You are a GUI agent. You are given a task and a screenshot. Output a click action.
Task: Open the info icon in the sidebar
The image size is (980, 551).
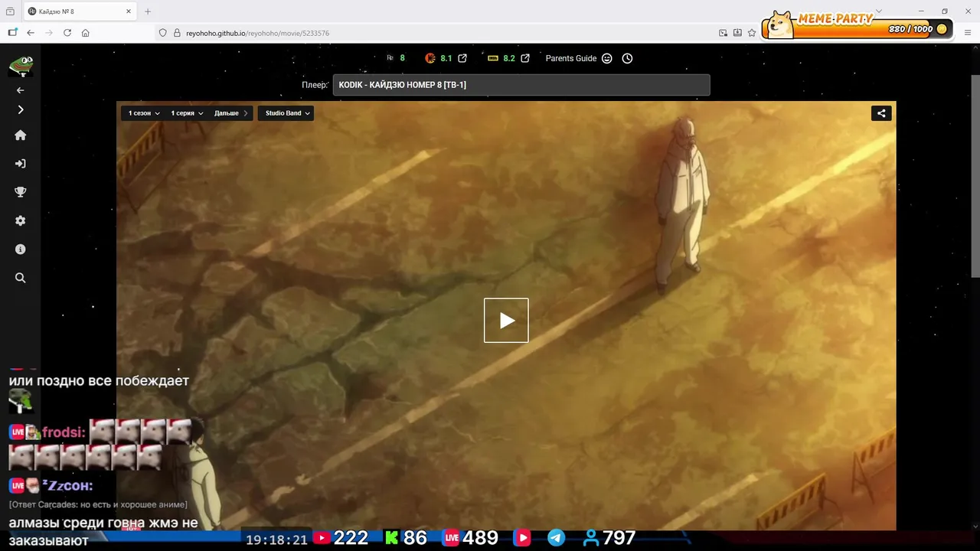pyautogui.click(x=21, y=249)
